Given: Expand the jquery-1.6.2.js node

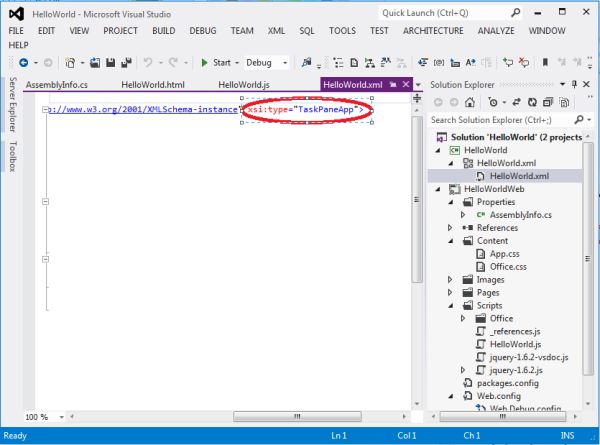Looking at the screenshot, I should (463, 370).
